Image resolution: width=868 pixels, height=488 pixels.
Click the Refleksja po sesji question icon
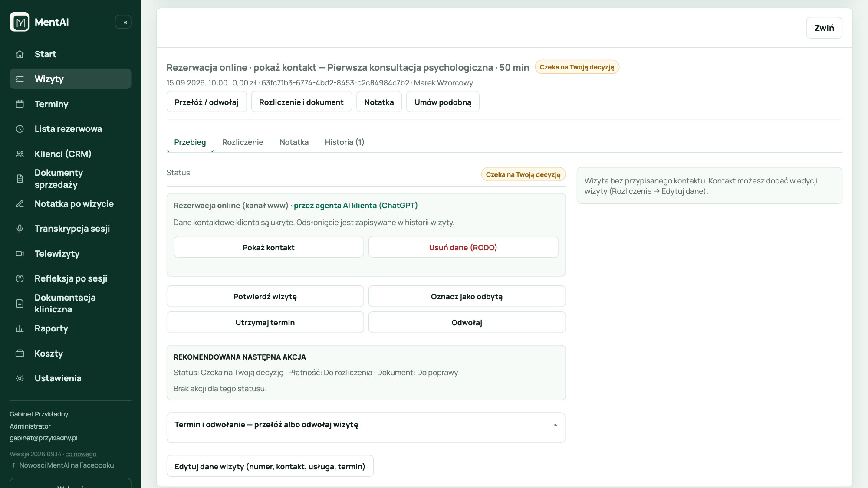20,278
